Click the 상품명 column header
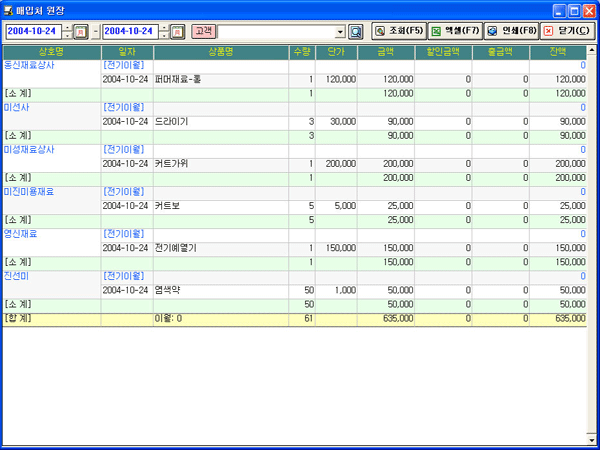 pyautogui.click(x=221, y=52)
